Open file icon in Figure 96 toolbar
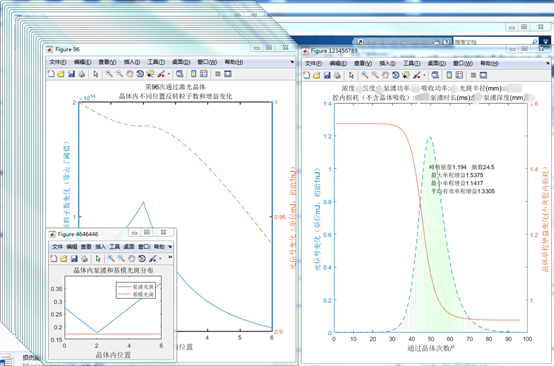This screenshot has height=366, width=554. (61, 74)
